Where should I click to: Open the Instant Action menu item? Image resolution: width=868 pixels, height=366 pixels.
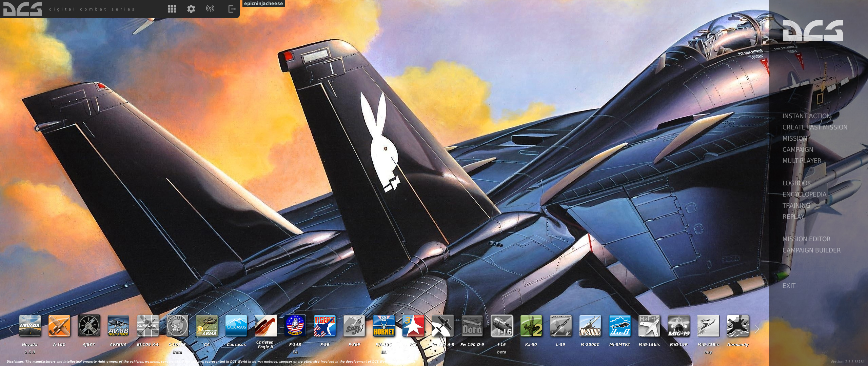(x=807, y=116)
